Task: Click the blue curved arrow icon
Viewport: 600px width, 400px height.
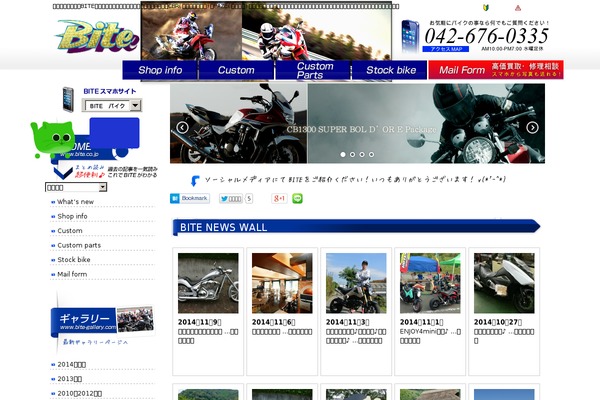Action: point(195,181)
